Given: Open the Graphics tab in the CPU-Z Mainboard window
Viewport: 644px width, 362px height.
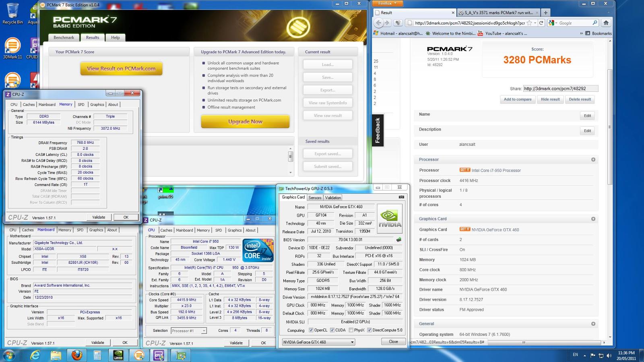Looking at the screenshot, I should point(96,230).
